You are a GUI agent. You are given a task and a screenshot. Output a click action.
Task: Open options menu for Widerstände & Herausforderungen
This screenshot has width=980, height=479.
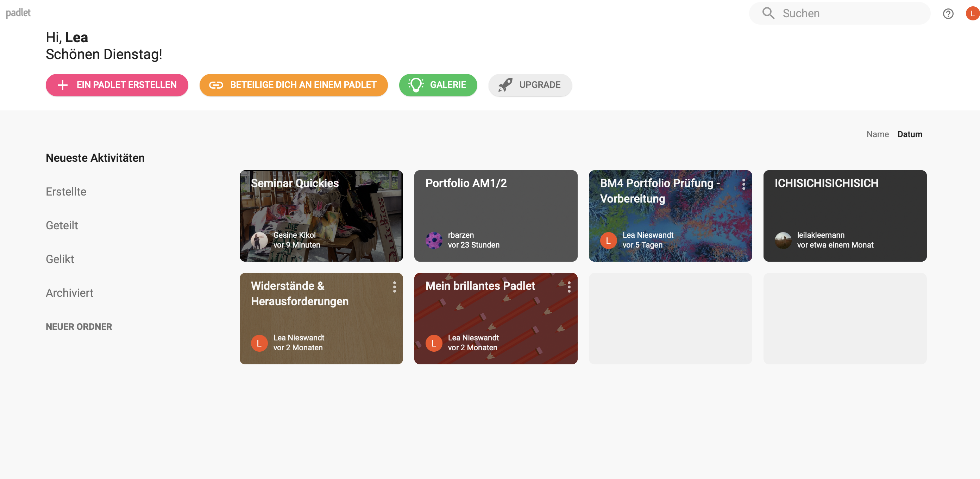[394, 287]
